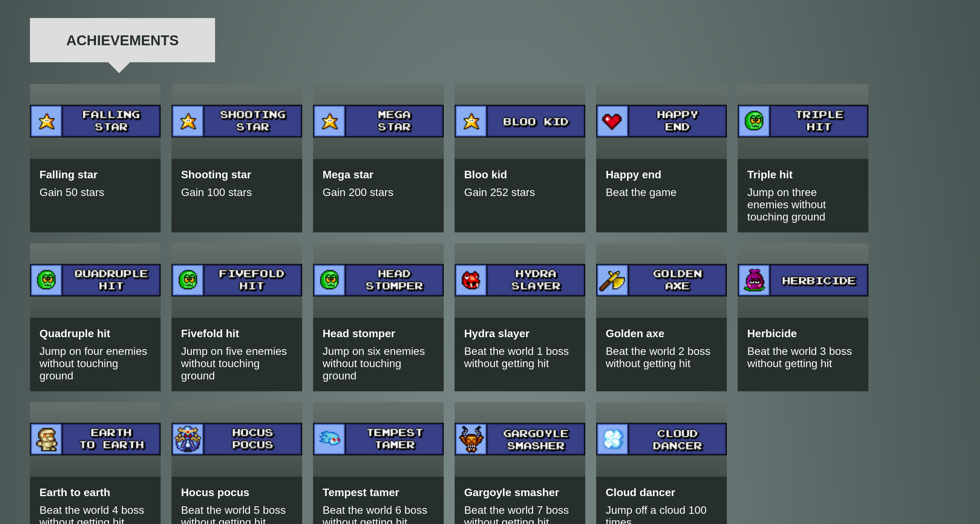Click the 'Falling star' card title
The image size is (980, 524).
(x=68, y=175)
